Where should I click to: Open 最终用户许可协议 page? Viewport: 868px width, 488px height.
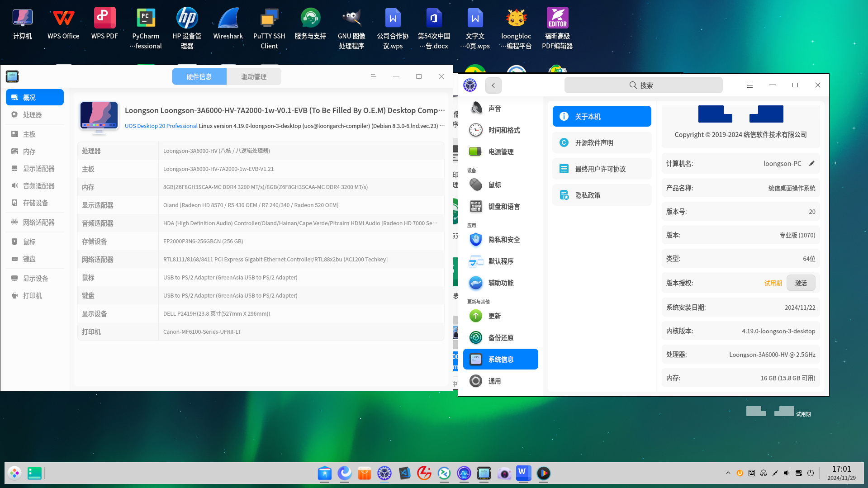[x=602, y=169]
